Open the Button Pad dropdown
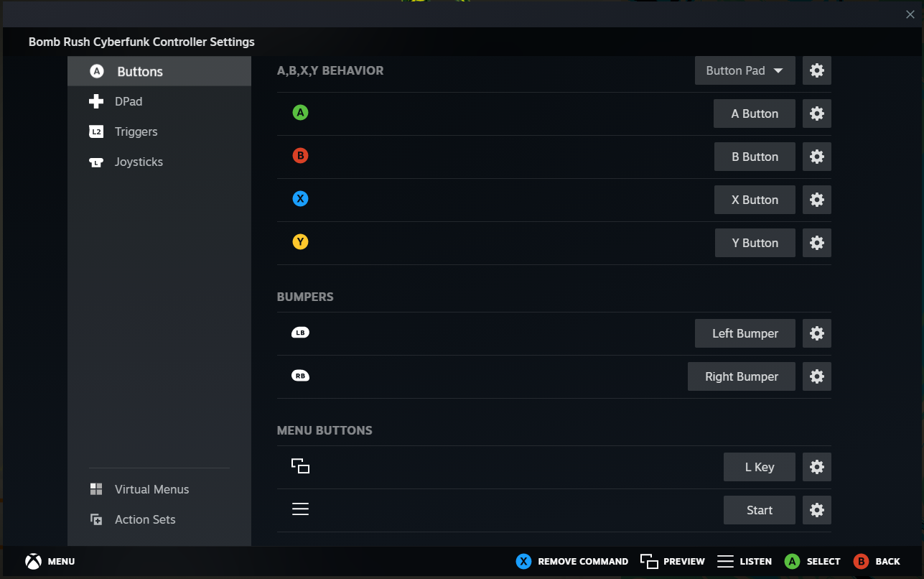This screenshot has width=924, height=579. (745, 70)
